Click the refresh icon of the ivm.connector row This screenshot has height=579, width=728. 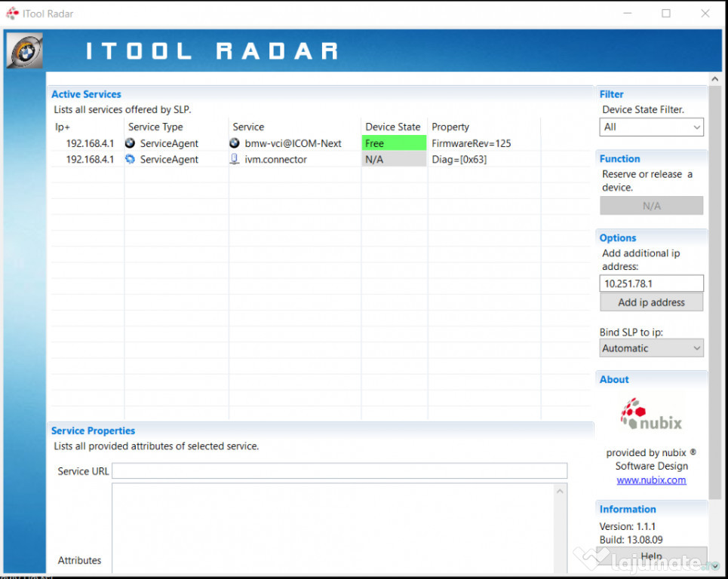click(x=130, y=159)
